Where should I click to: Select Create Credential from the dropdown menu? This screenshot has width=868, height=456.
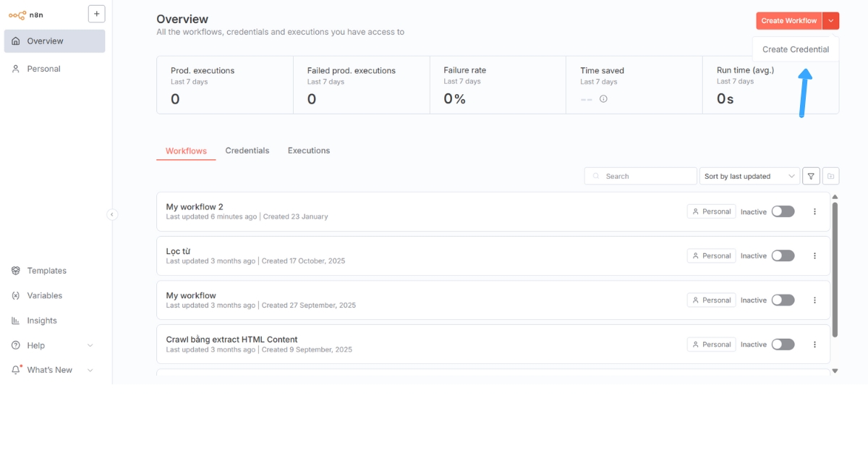pyautogui.click(x=795, y=50)
